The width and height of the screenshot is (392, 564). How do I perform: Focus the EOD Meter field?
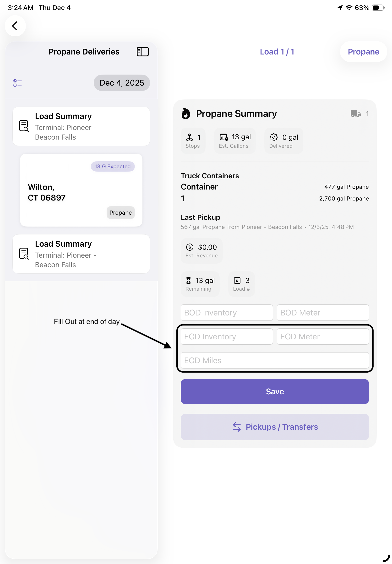click(x=322, y=336)
